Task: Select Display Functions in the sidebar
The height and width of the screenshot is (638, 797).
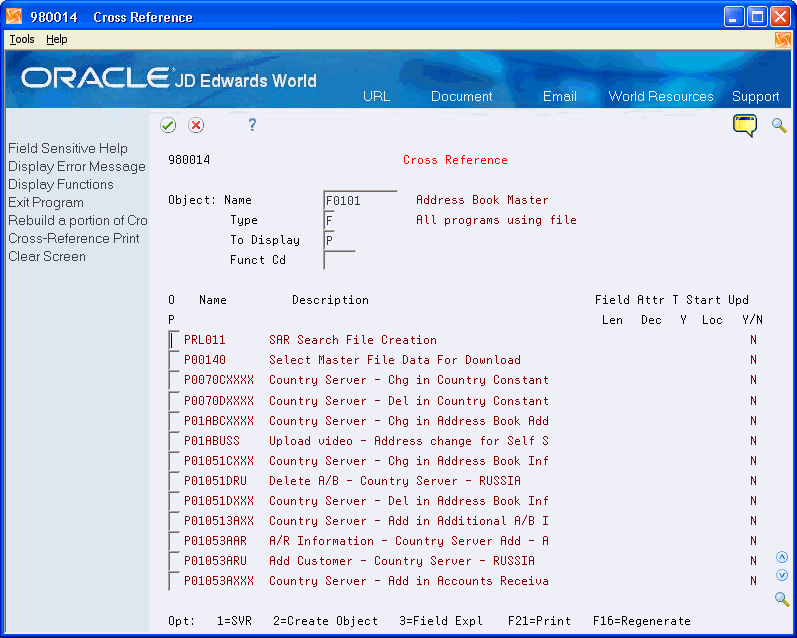Action: pos(60,185)
